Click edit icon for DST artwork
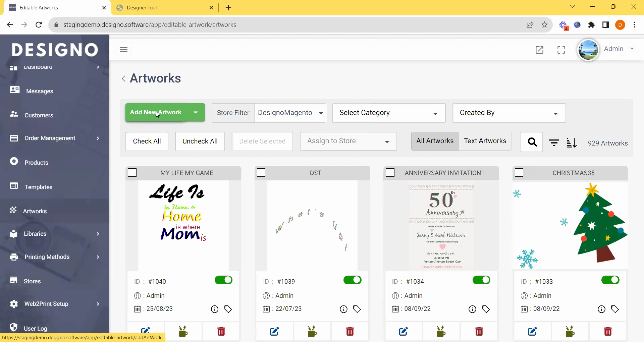 (x=274, y=332)
